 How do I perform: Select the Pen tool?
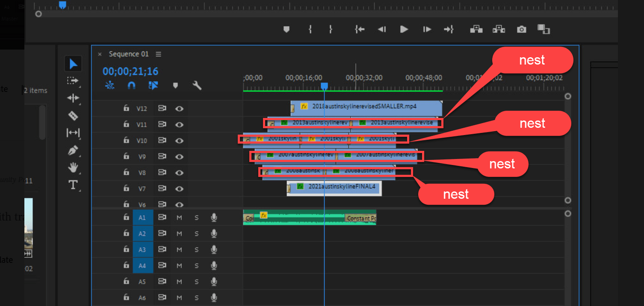(x=73, y=150)
